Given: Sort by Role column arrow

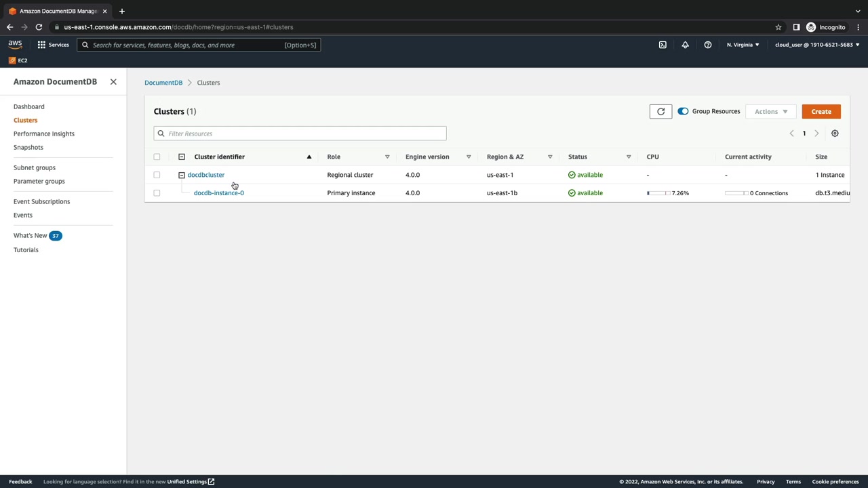Looking at the screenshot, I should click(387, 157).
